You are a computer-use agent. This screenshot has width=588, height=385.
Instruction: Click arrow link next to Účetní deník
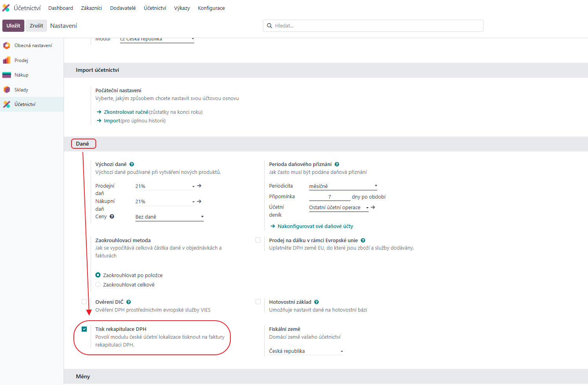373,207
